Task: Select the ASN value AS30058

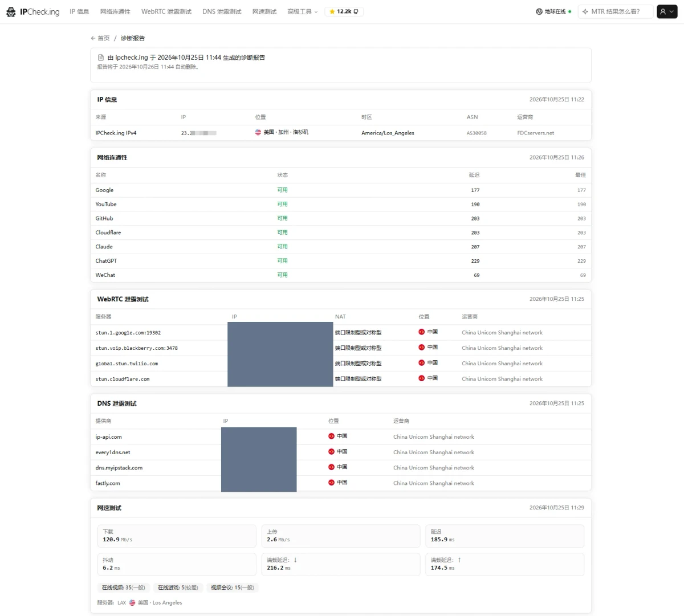Action: point(477,133)
